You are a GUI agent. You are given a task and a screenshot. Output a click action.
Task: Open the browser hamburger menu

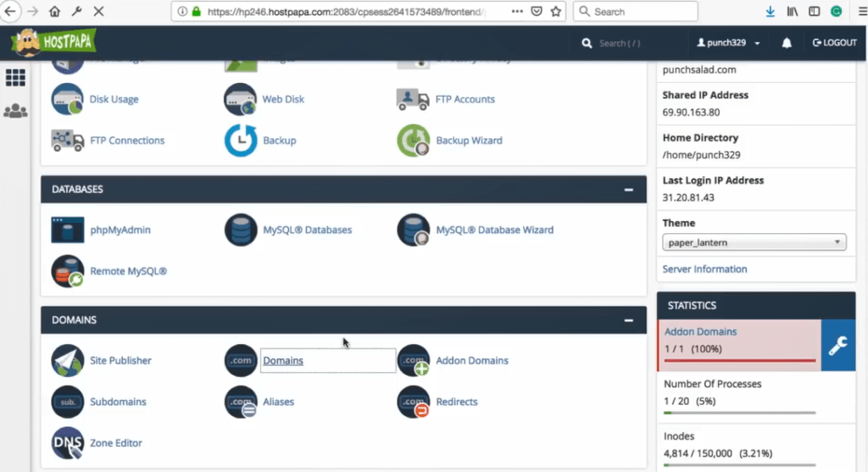click(x=862, y=11)
